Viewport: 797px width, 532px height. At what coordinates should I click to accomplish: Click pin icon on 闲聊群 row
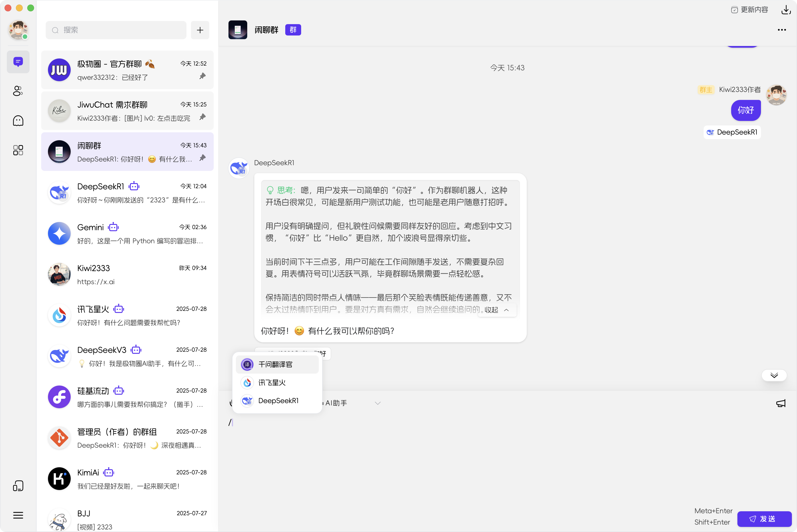pyautogui.click(x=202, y=158)
